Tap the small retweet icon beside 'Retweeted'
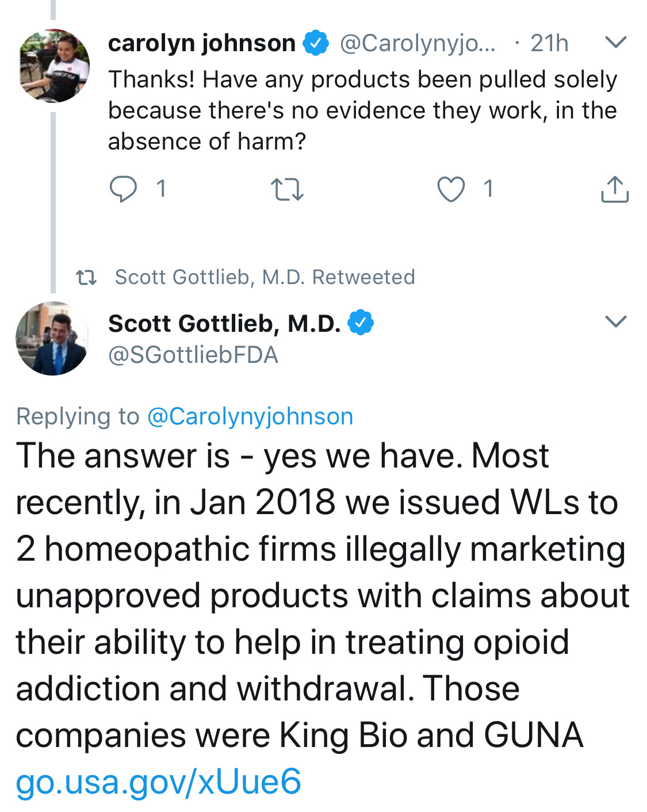647x812 pixels. coord(86,278)
